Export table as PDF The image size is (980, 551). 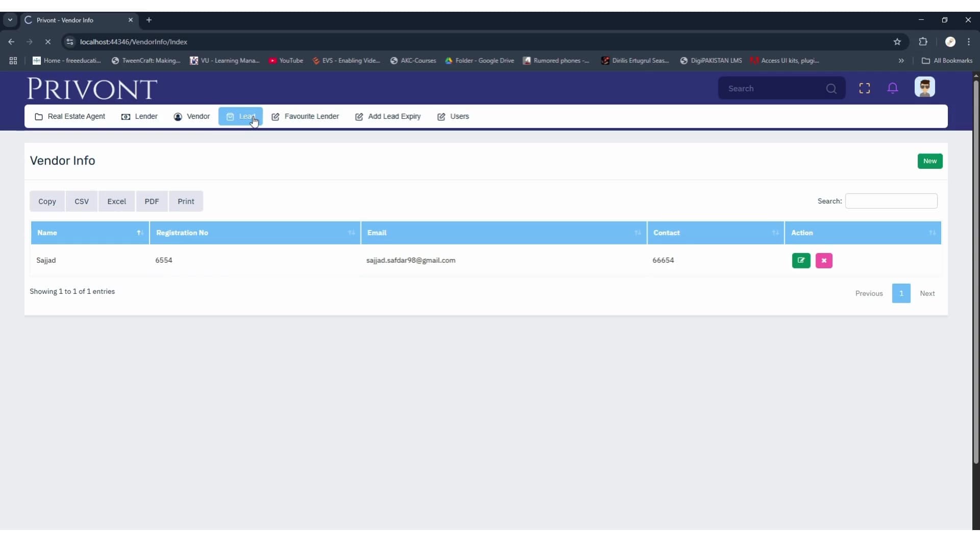click(x=152, y=202)
